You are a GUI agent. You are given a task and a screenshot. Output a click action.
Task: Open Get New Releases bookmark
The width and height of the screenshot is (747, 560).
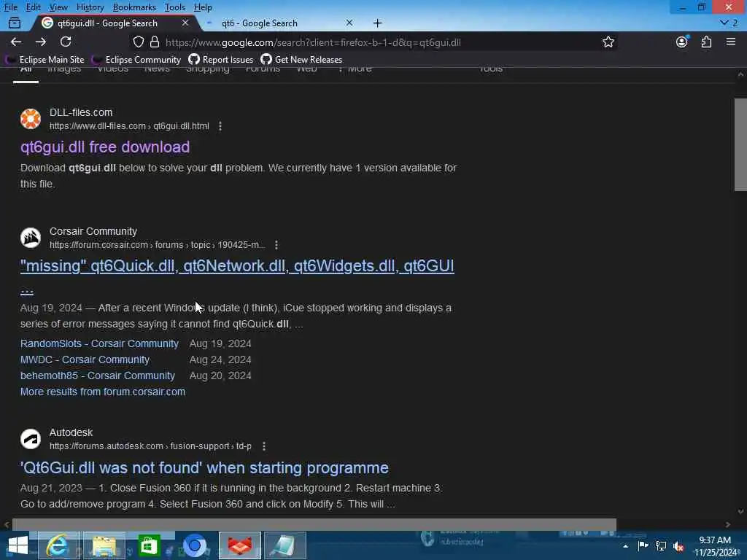pos(301,60)
